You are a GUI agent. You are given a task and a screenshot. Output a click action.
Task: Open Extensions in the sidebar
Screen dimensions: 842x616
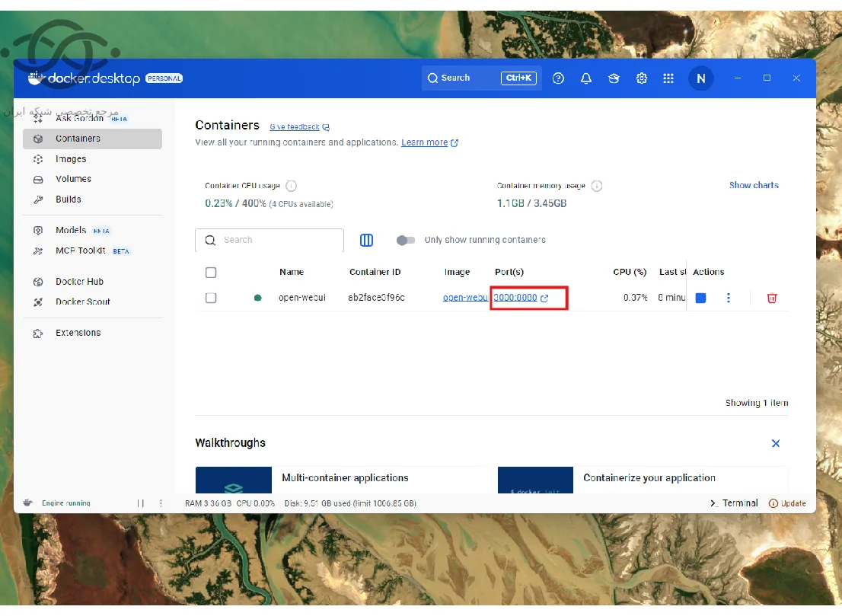click(92, 333)
